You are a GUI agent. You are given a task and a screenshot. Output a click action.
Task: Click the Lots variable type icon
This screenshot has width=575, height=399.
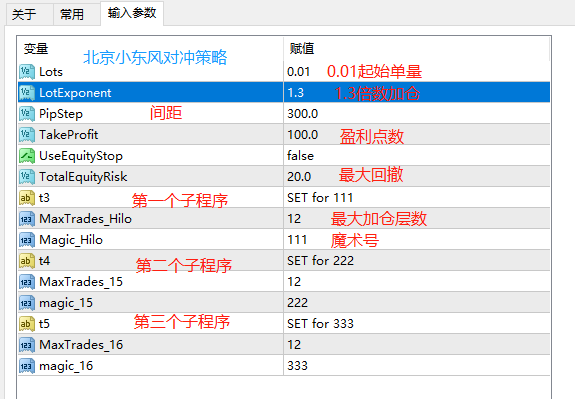click(x=27, y=72)
